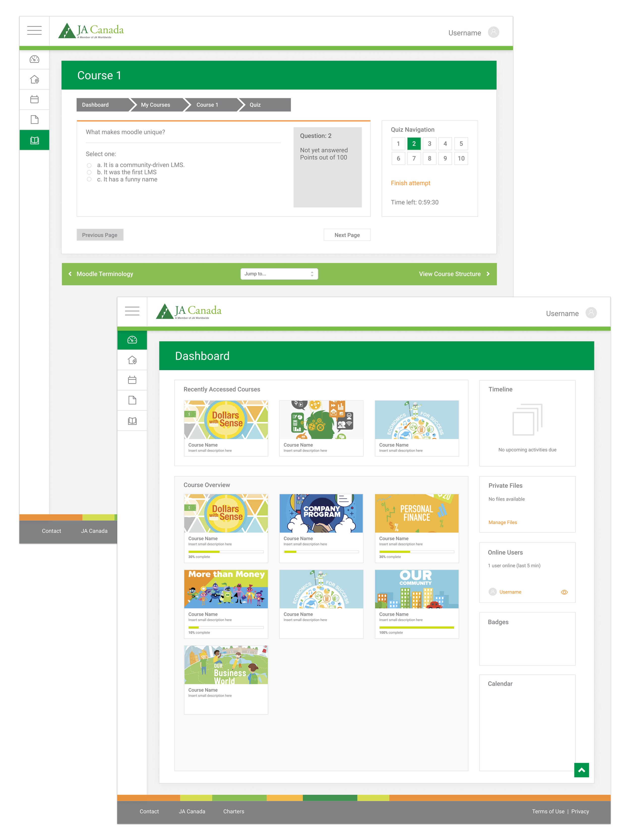Image resolution: width=630 pixels, height=840 pixels.
Task: Select answer c. It has a funny name
Action: coord(89,179)
